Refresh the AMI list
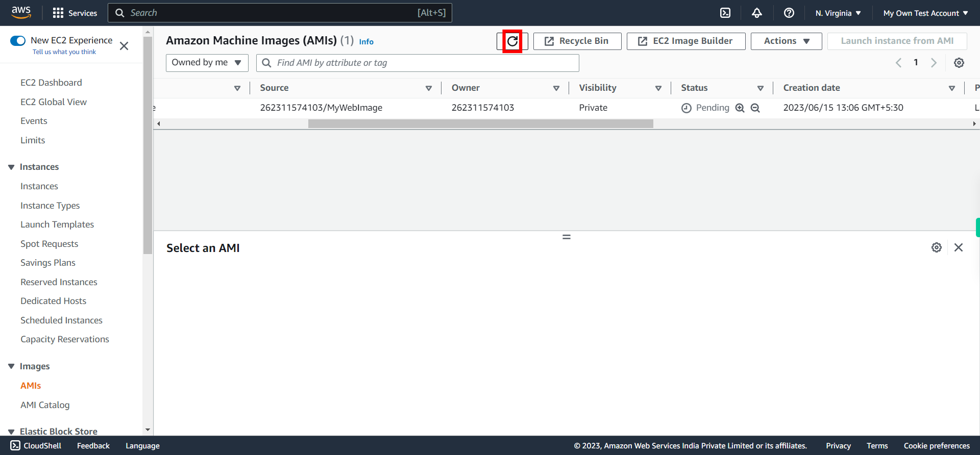The height and width of the screenshot is (455, 980). click(512, 41)
